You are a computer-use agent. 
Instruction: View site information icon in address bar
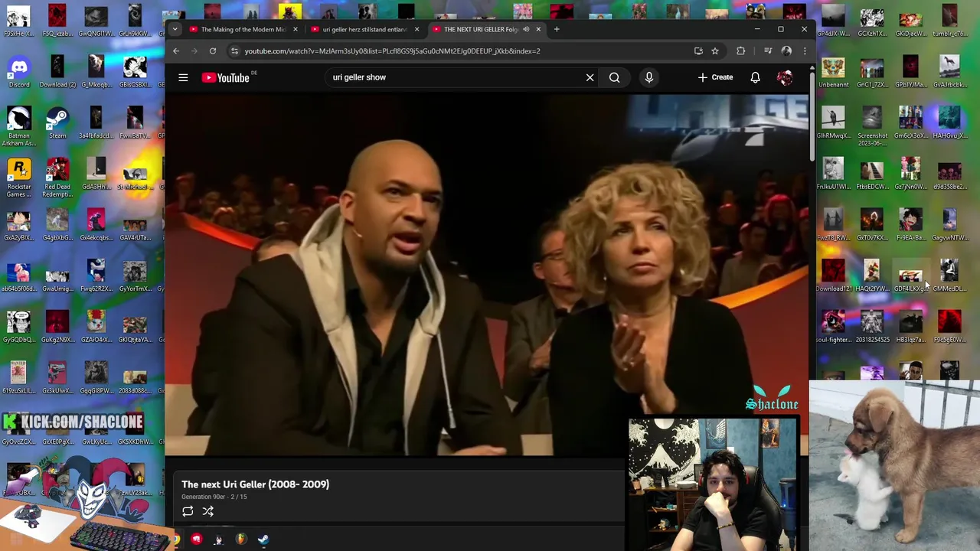click(234, 51)
